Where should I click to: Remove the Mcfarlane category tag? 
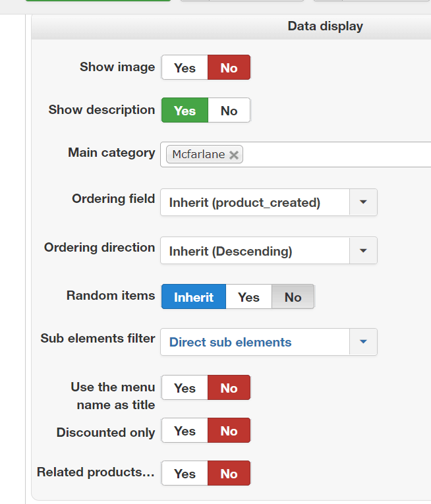(234, 155)
